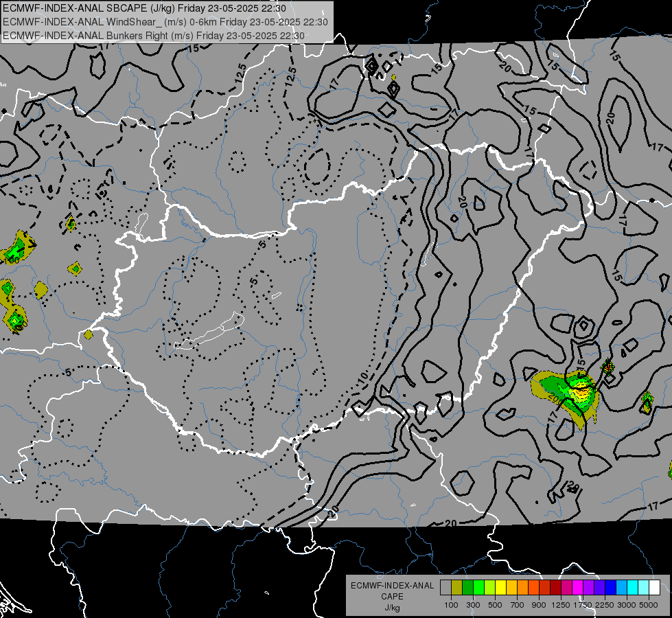Click the 3000 legend value

coord(627,605)
